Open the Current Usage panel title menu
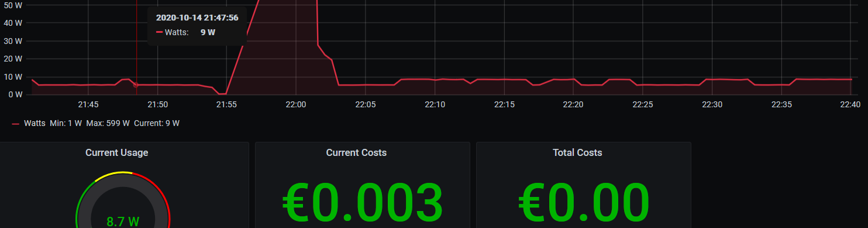 pos(116,152)
